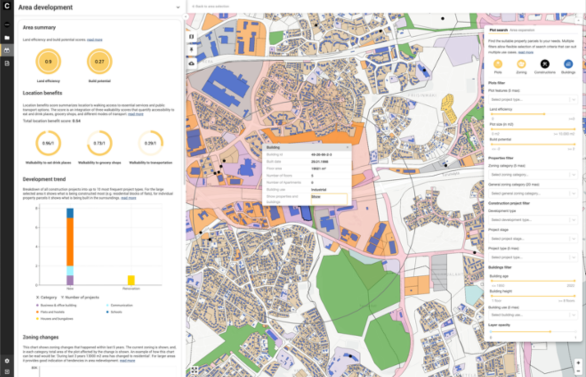Open the settings gear in sidebar
Image resolution: width=586 pixels, height=377 pixels.
(7, 361)
